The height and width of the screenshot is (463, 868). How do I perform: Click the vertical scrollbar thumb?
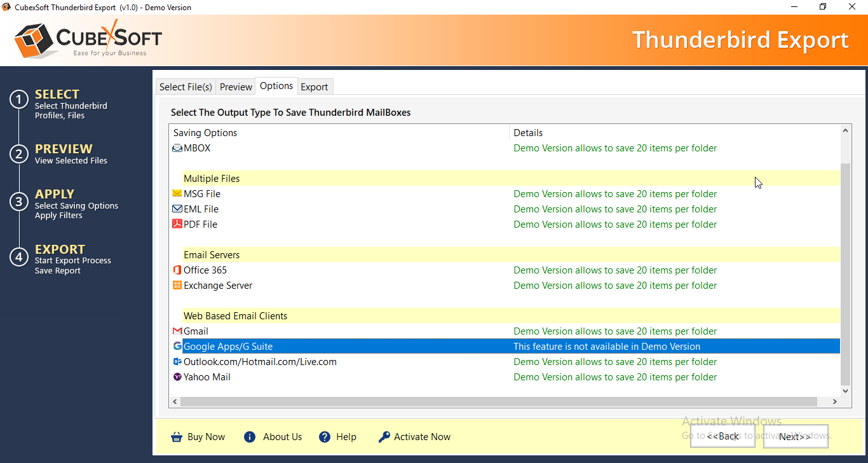[x=846, y=273]
